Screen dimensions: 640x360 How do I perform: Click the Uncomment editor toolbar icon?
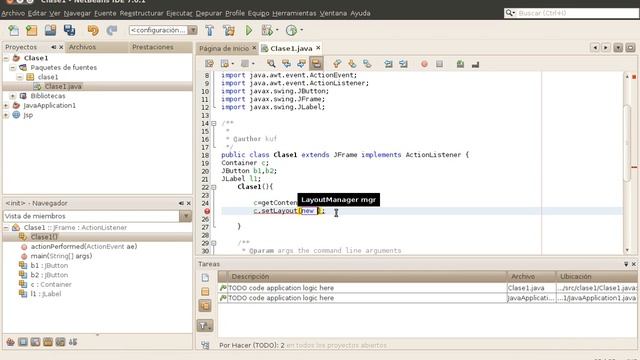pyautogui.click(x=475, y=64)
